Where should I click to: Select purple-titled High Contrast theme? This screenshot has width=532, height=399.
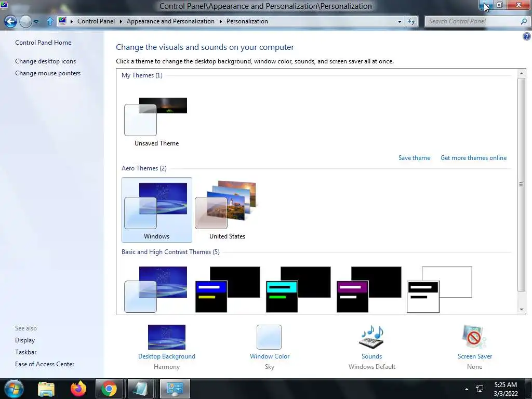tap(369, 289)
